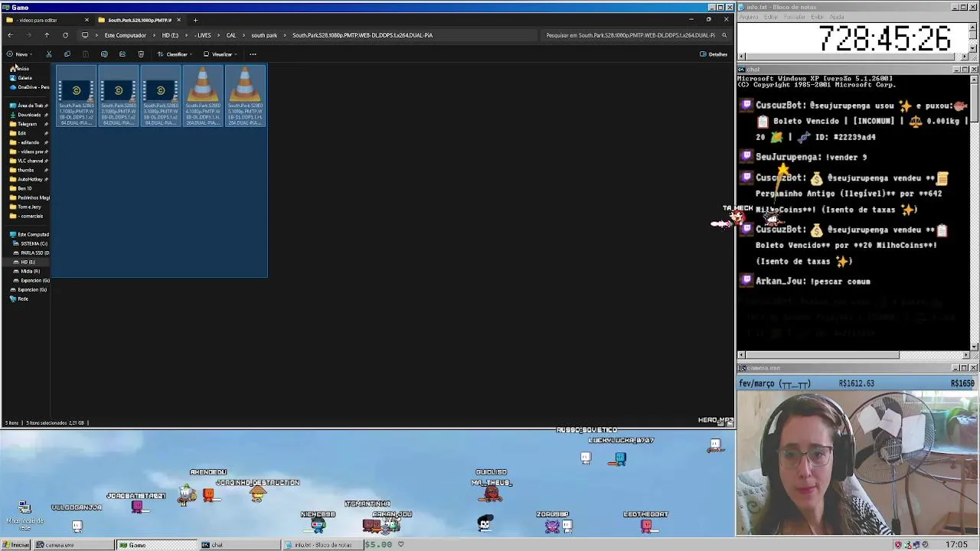Expand chevron after 'HD (E:)' in breadcrumb
980x551 pixels.
pos(186,35)
